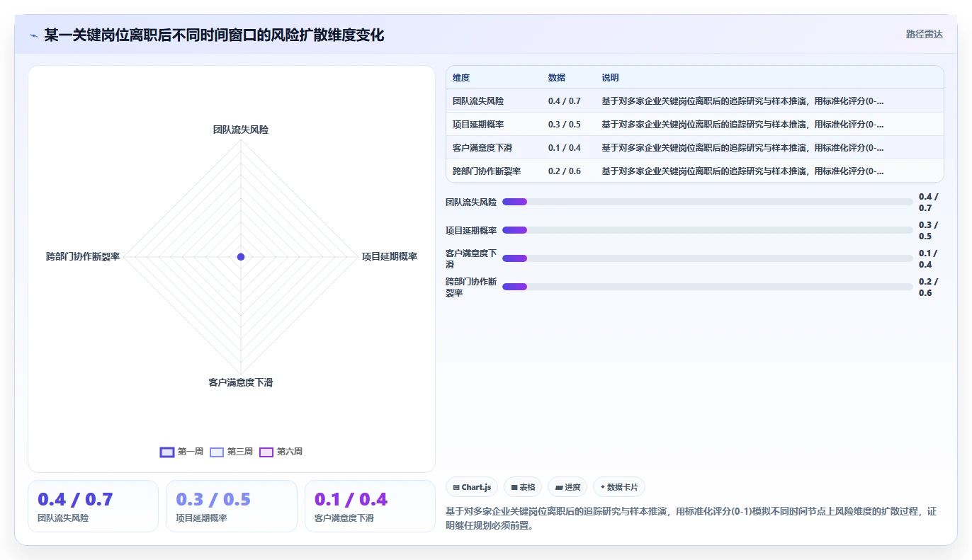Screen dimensions: 972x560
Task: Click the 0.4 / 0.7 table value
Action: tap(564, 101)
